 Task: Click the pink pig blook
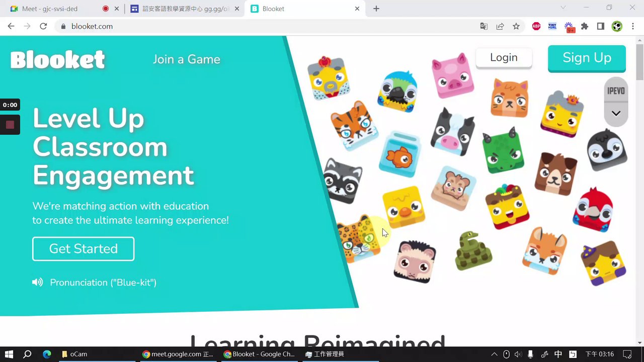[452, 75]
